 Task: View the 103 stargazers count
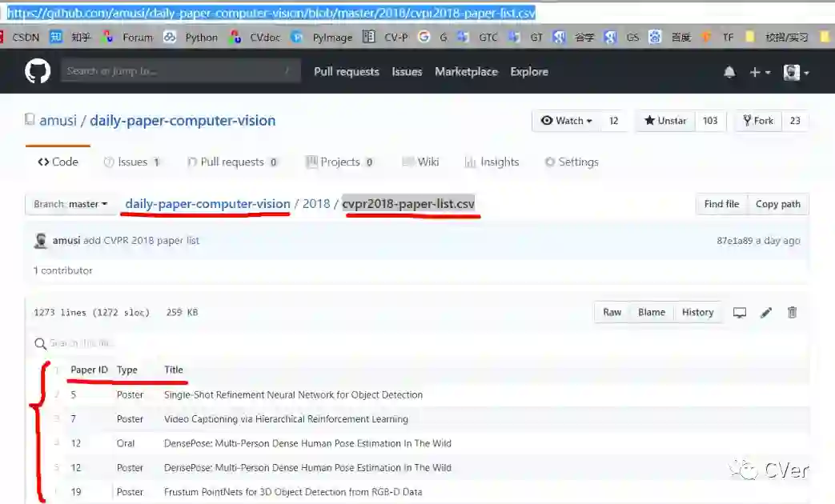pos(710,121)
